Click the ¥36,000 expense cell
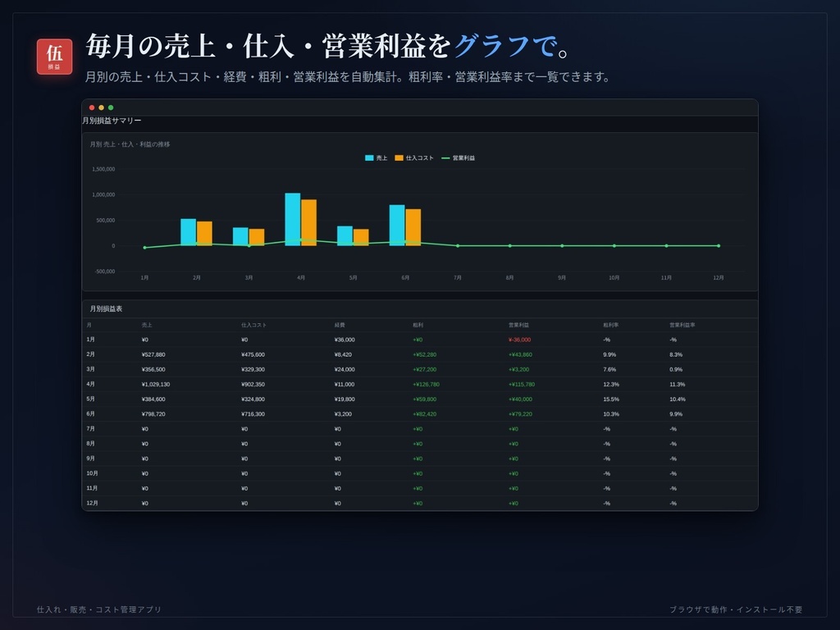 point(345,340)
